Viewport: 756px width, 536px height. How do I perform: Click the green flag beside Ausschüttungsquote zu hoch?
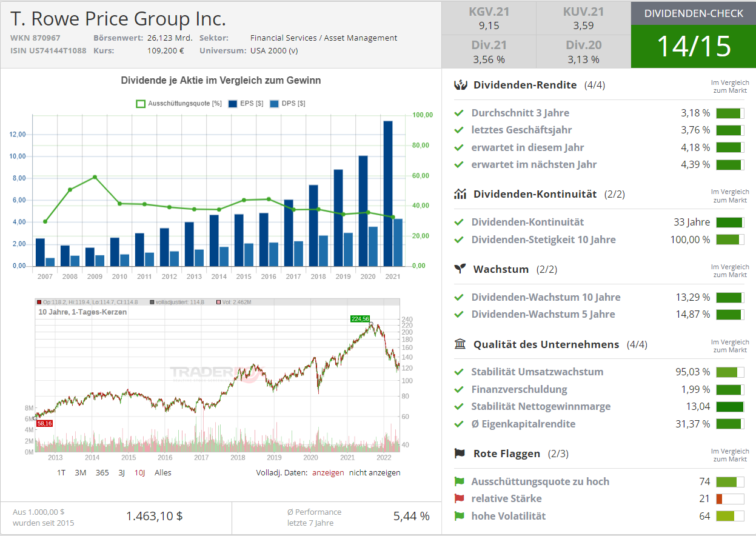pyautogui.click(x=459, y=481)
